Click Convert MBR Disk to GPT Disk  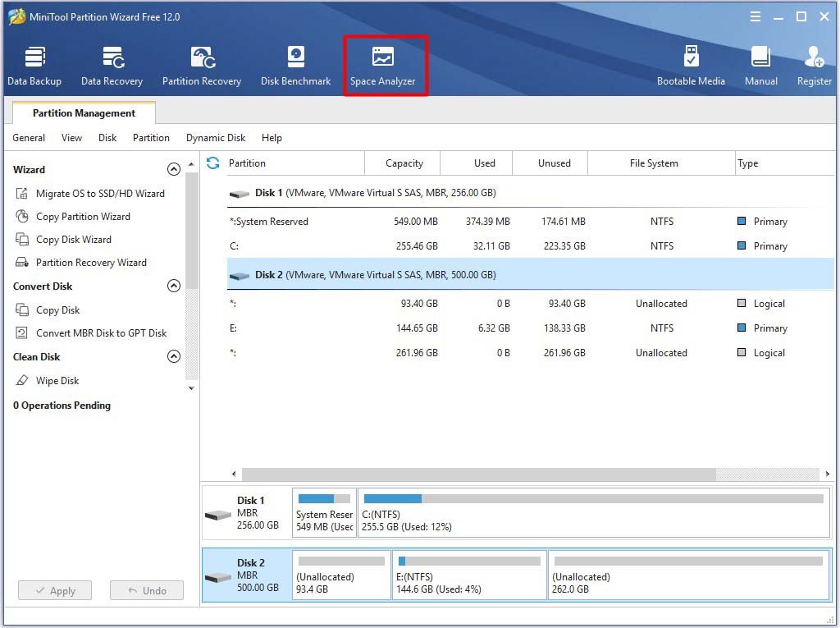coord(101,333)
